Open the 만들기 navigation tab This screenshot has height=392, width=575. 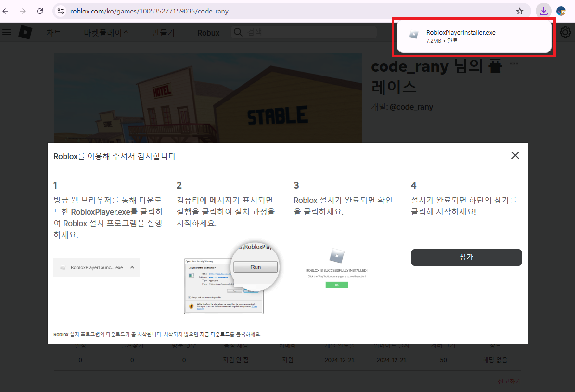tap(164, 33)
